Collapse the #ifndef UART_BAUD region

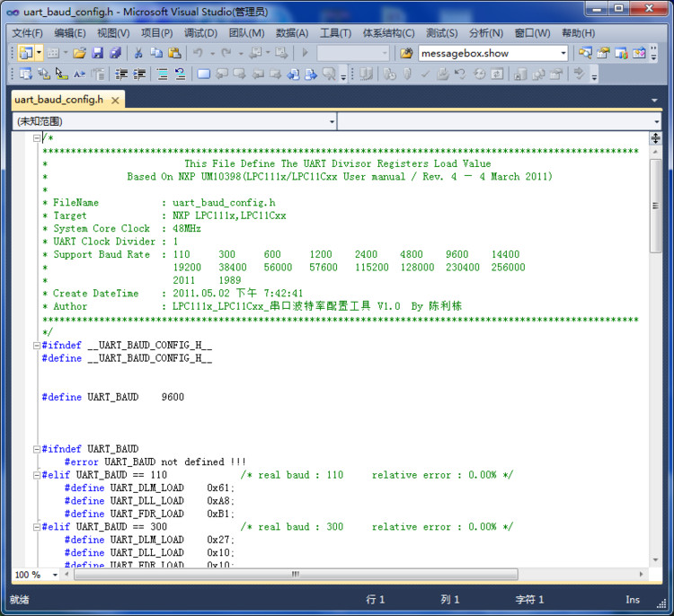click(36, 449)
